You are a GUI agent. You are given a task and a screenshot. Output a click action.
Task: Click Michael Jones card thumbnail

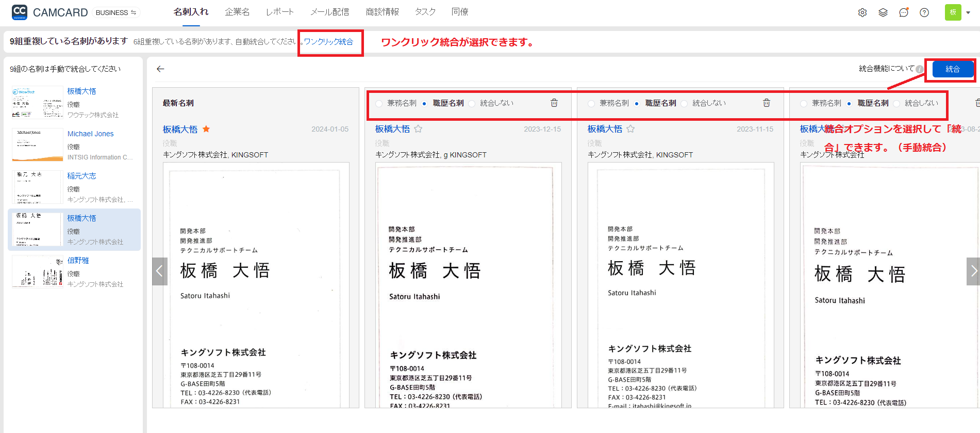[x=37, y=145]
